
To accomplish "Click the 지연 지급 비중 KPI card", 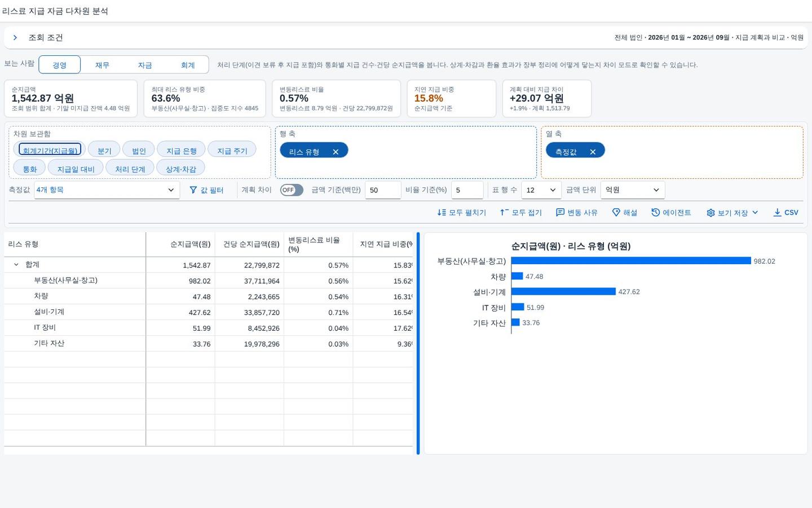I will point(452,99).
